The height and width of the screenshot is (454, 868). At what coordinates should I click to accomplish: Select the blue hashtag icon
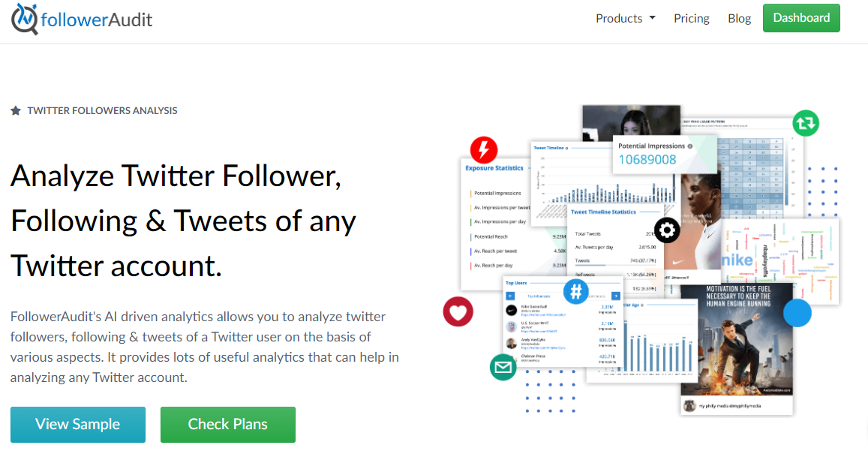pos(576,292)
